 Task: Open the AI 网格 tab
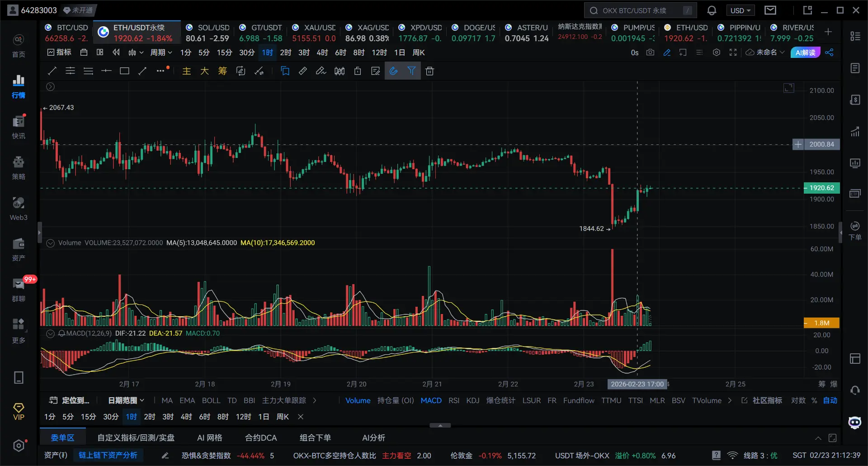click(x=210, y=438)
